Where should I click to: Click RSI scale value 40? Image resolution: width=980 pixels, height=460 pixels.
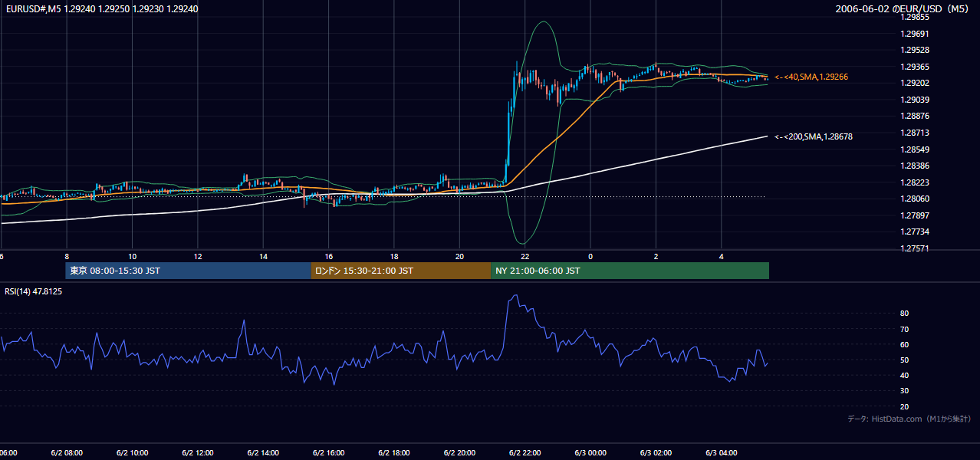(x=904, y=375)
